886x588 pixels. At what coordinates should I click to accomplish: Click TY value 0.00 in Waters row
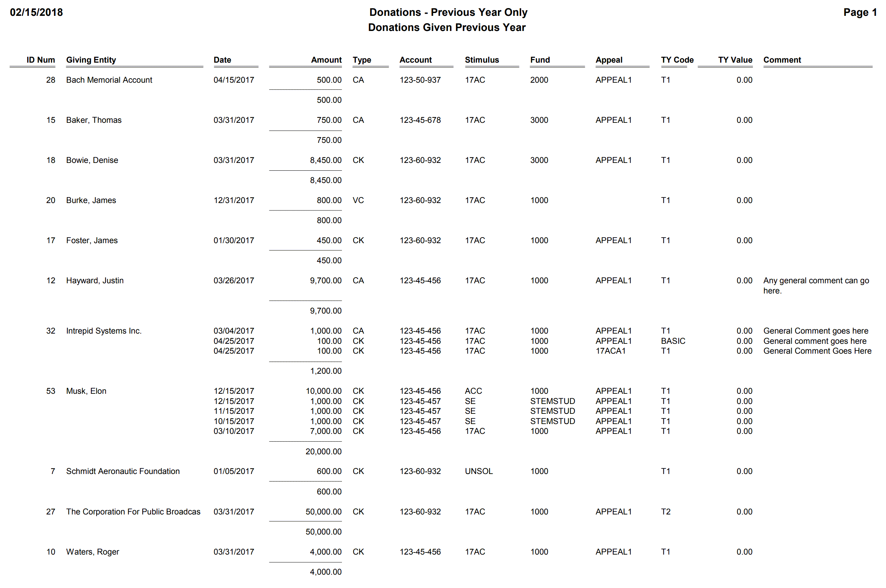[x=744, y=552]
